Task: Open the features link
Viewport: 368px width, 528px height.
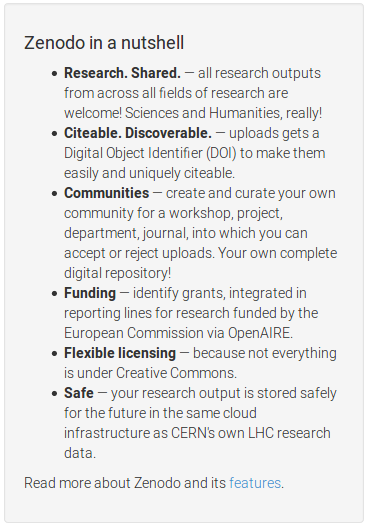Action: [255, 483]
